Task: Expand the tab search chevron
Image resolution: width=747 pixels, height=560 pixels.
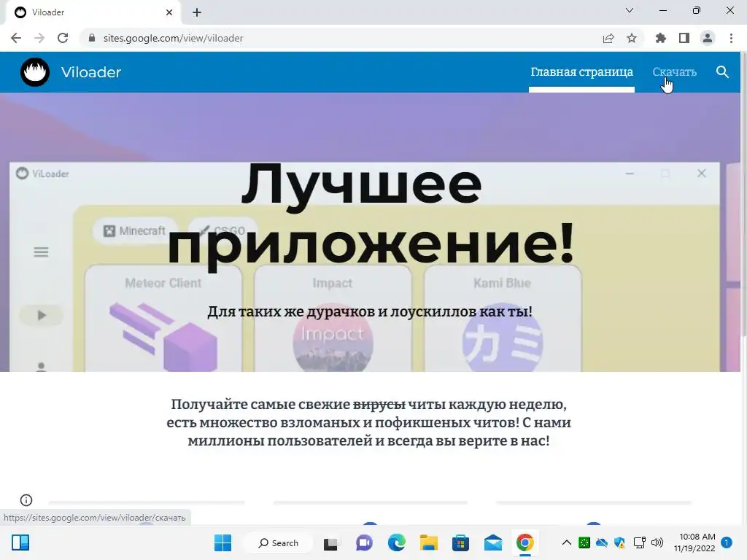Action: pos(630,10)
